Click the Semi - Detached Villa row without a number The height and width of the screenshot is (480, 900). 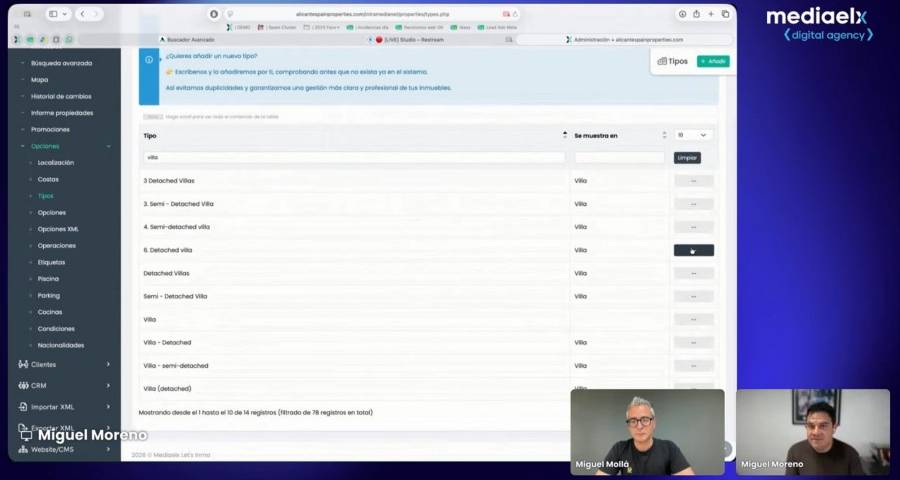click(175, 296)
